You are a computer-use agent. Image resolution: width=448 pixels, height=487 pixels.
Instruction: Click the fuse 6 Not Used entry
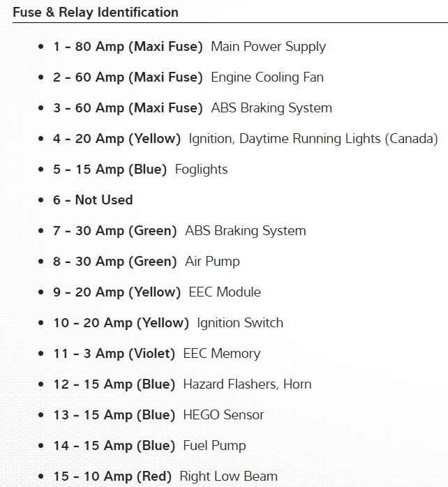(x=93, y=200)
